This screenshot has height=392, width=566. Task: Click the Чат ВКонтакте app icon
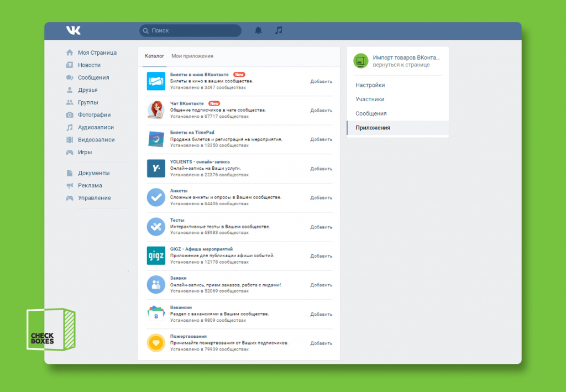[156, 109]
